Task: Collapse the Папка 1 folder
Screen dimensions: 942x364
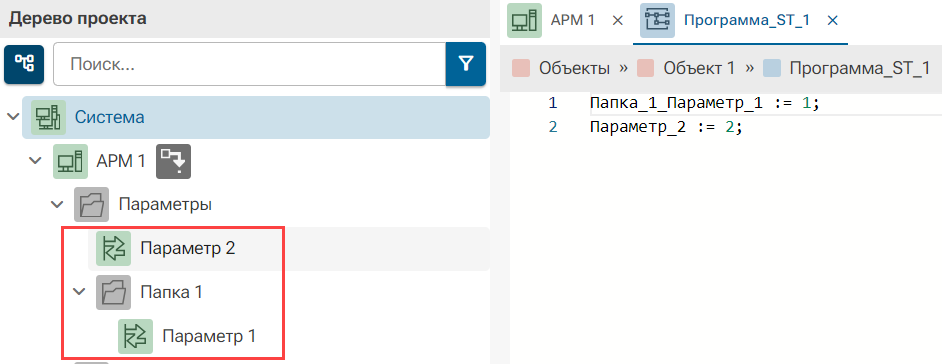Action: pos(79,292)
